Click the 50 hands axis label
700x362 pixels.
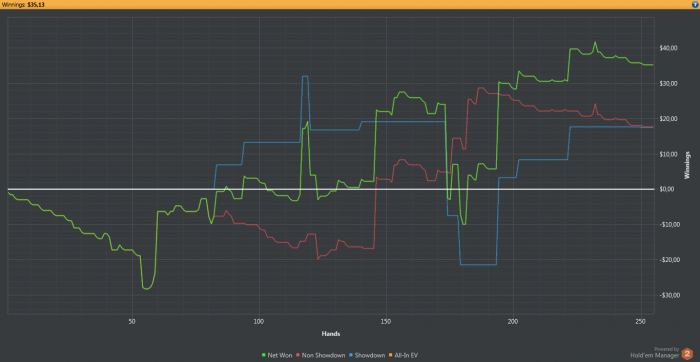132,321
